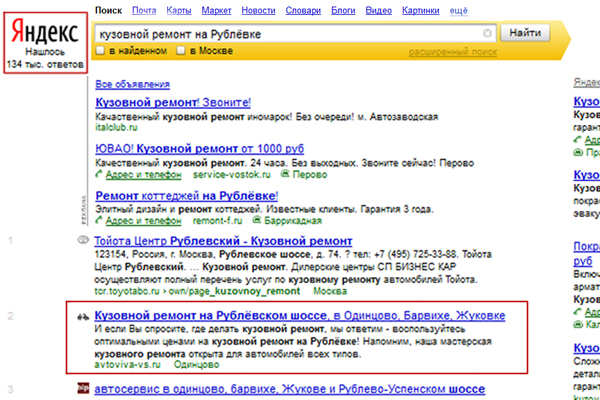Image resolution: width=600 pixels, height=400 pixels.
Task: Click the Toyota favicon beside first result
Action: pos(82,242)
